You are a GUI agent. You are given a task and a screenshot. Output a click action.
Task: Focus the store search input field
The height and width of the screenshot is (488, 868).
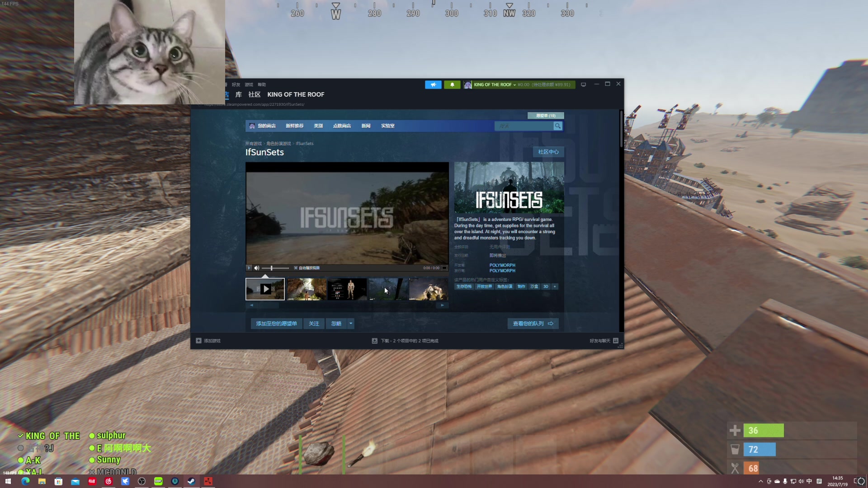point(524,126)
